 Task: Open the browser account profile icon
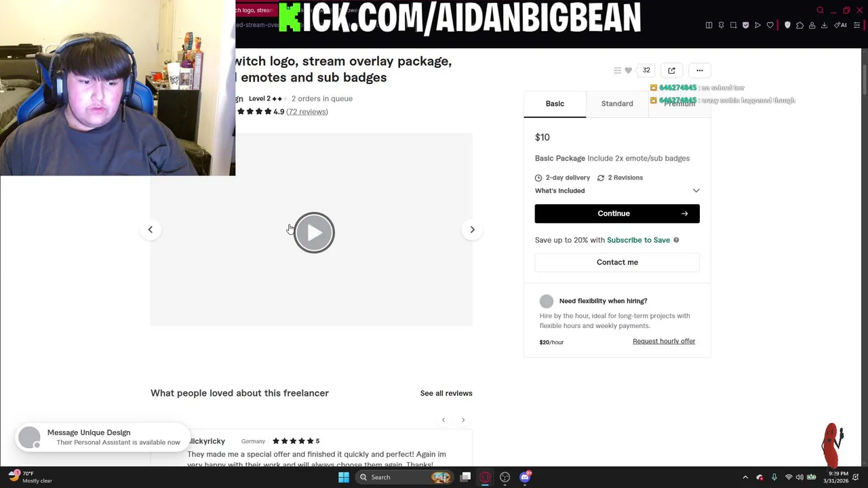[812, 26]
